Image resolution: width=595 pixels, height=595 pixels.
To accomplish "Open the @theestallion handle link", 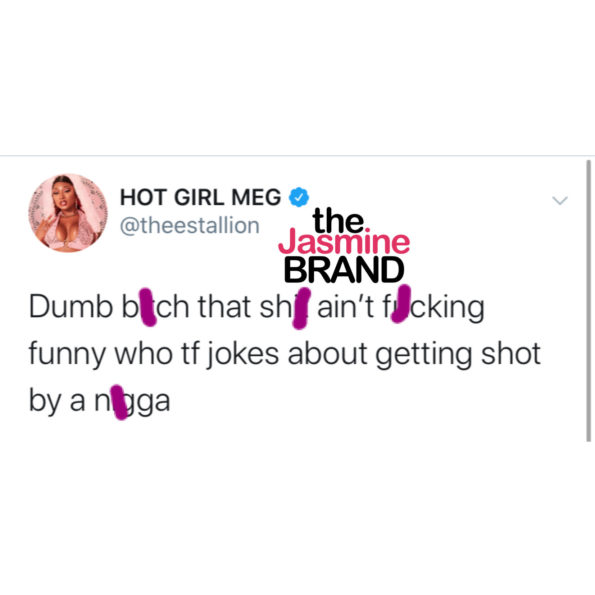I will (189, 226).
